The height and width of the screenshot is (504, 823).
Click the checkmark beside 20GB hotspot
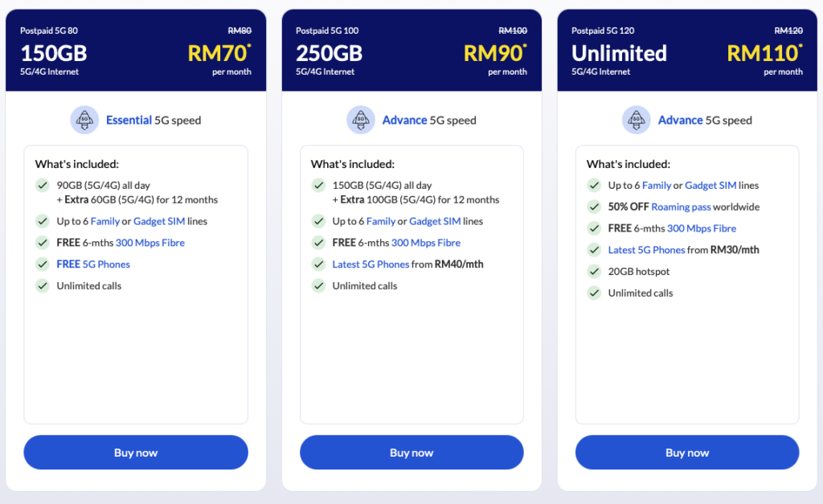593,272
